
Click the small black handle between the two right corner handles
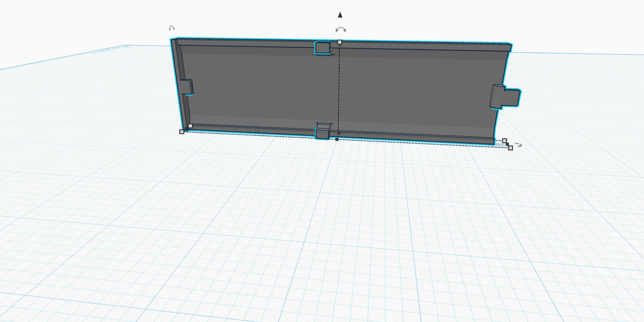[x=508, y=144]
